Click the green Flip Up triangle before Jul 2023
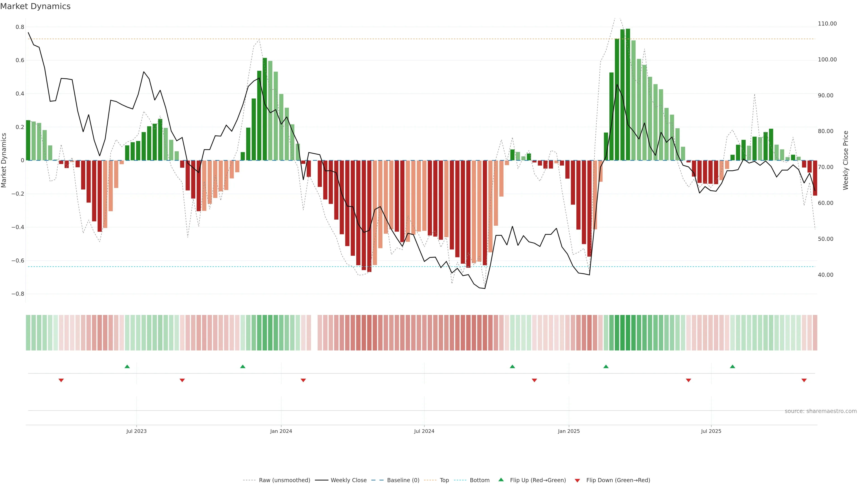The image size is (868, 488). tap(127, 366)
